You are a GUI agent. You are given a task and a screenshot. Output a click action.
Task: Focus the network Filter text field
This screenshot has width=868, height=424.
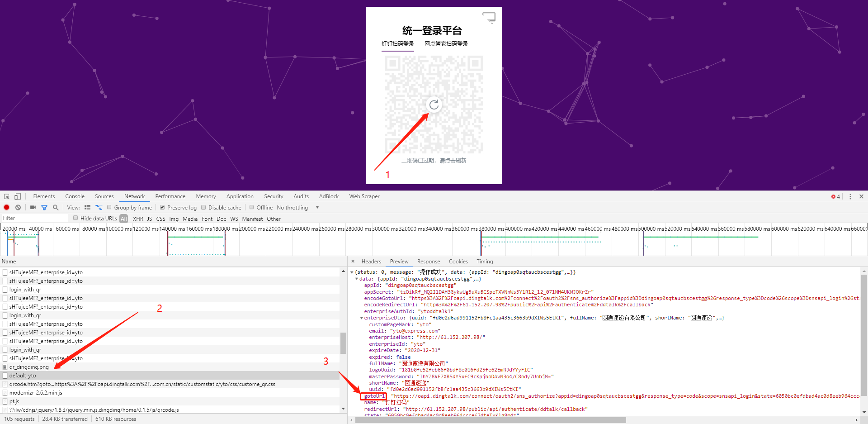tap(34, 218)
